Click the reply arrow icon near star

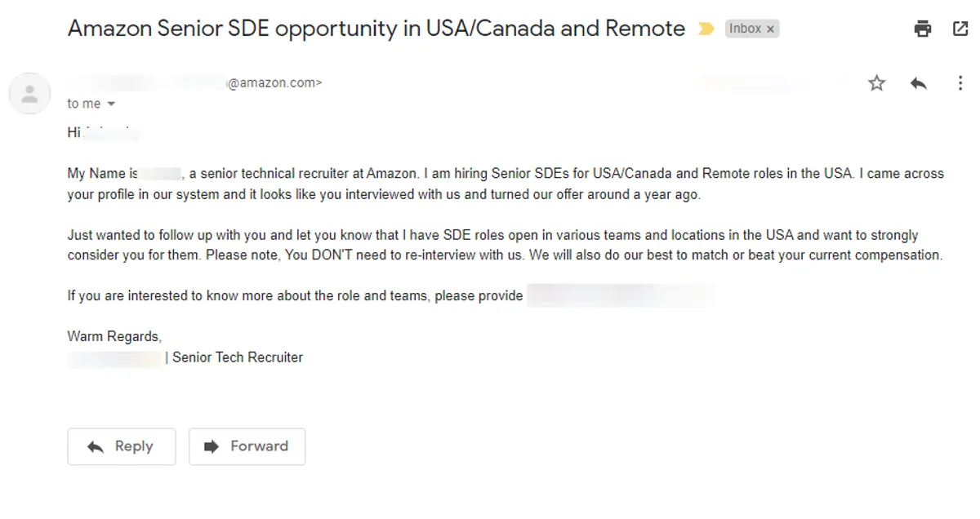[x=919, y=83]
